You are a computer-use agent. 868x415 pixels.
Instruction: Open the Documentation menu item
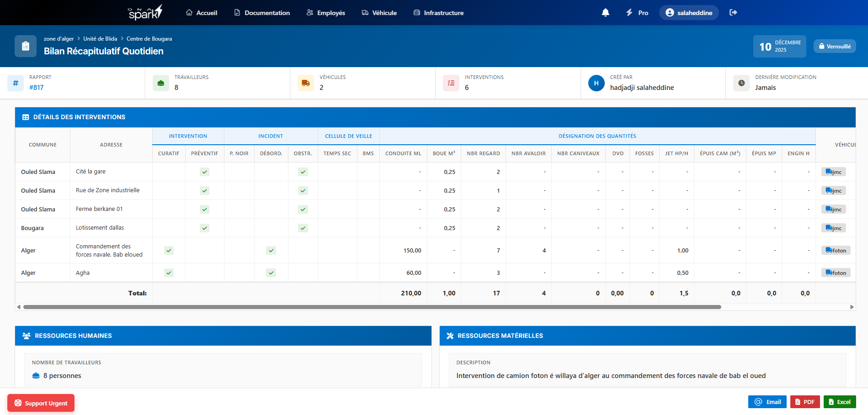[x=262, y=13]
